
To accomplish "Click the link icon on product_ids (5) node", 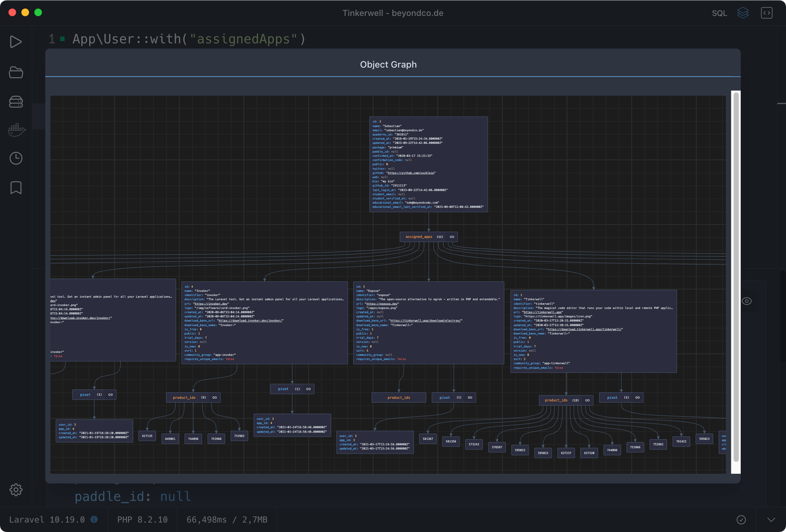I will [x=215, y=398].
